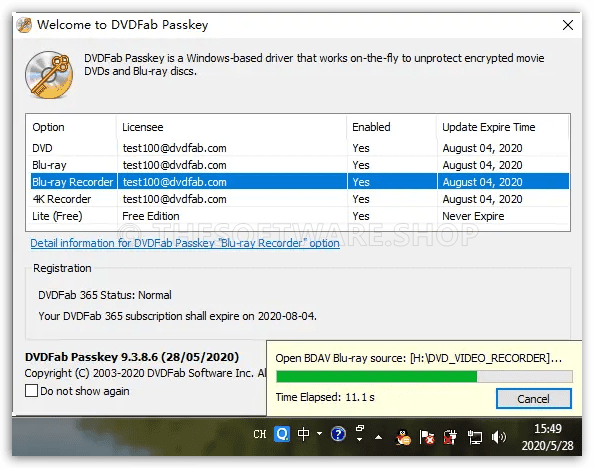Show hidden system tray icons arrow

(x=378, y=438)
